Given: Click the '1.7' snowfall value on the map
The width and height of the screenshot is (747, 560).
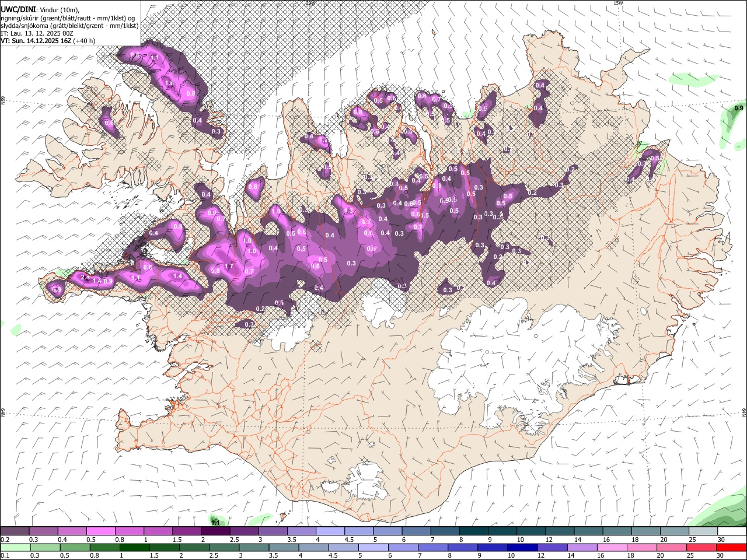Looking at the screenshot, I should [x=229, y=267].
